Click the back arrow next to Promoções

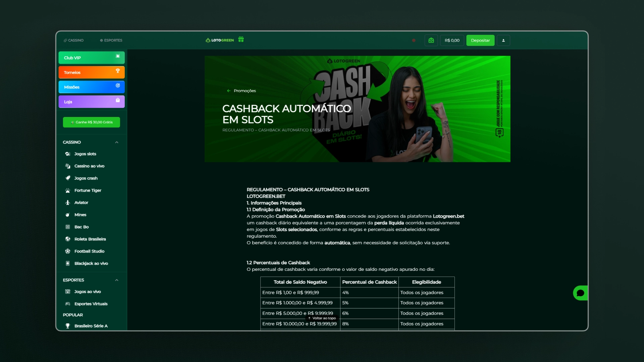[x=229, y=91]
